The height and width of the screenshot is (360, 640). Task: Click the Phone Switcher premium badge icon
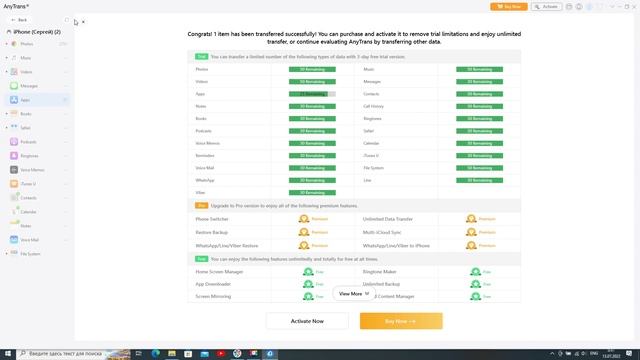coord(304,219)
